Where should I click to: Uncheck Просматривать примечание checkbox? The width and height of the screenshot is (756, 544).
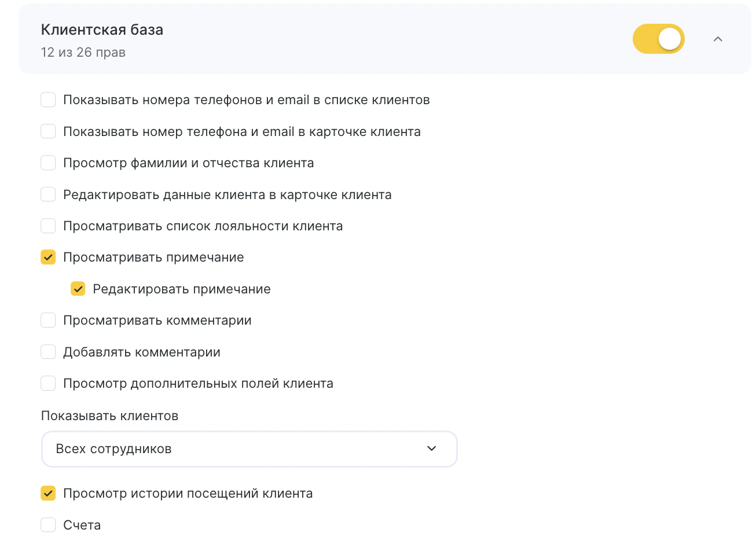pos(48,257)
